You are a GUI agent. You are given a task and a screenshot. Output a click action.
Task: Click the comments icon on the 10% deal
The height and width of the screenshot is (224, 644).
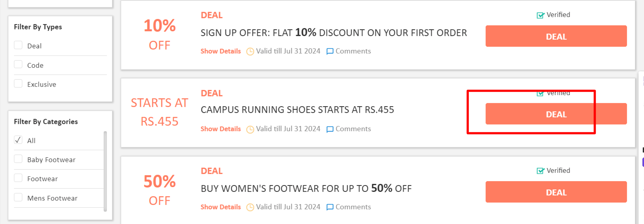330,52
